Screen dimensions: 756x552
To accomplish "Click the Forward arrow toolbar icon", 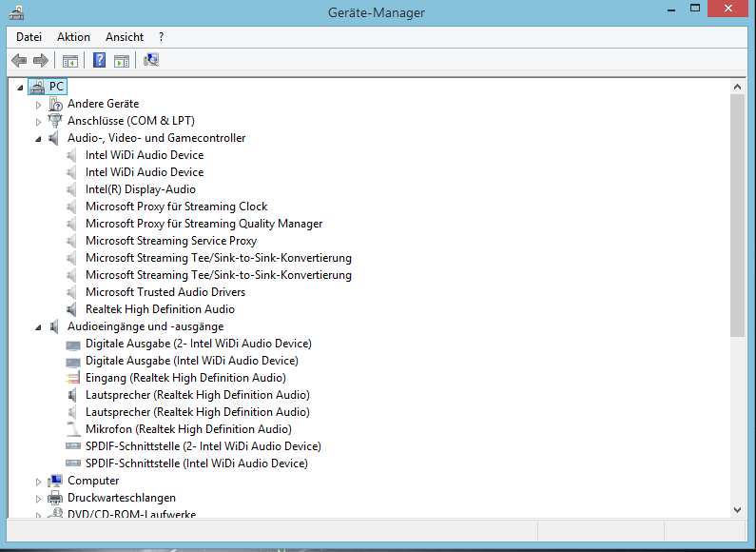I will (41, 60).
